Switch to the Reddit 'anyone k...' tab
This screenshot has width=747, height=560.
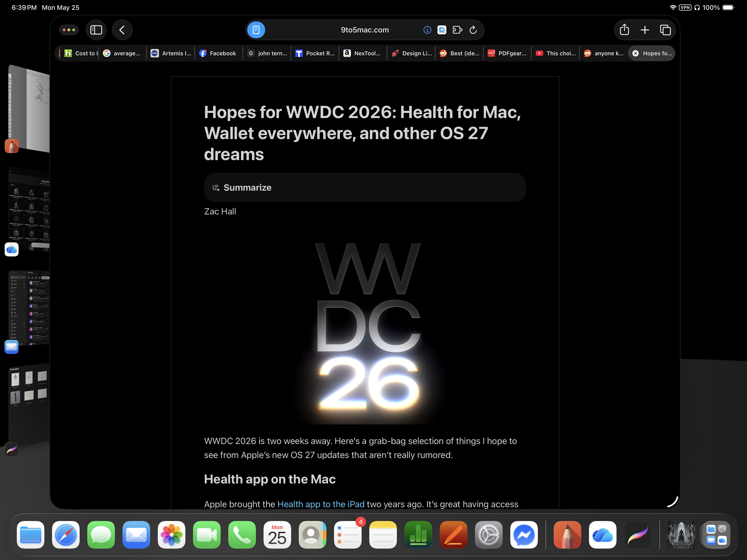(x=604, y=53)
